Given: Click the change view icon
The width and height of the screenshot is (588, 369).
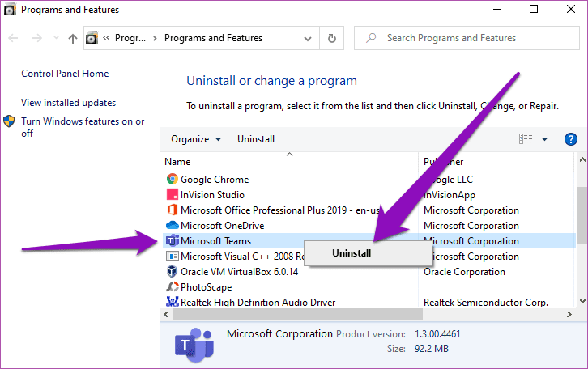Looking at the screenshot, I should click(x=526, y=139).
